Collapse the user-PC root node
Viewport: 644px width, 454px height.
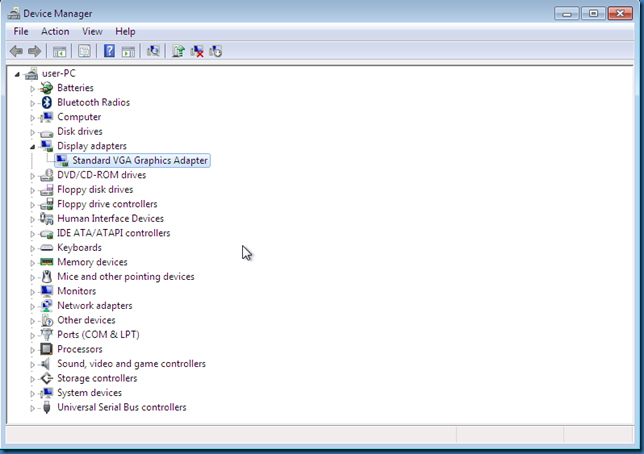(17, 74)
